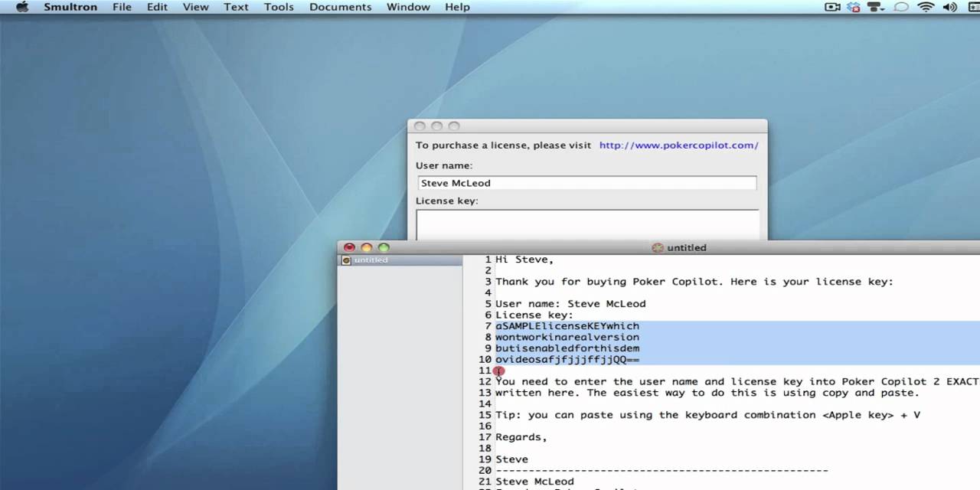Click 'Steve McLeod' on line 21

[x=534, y=482]
